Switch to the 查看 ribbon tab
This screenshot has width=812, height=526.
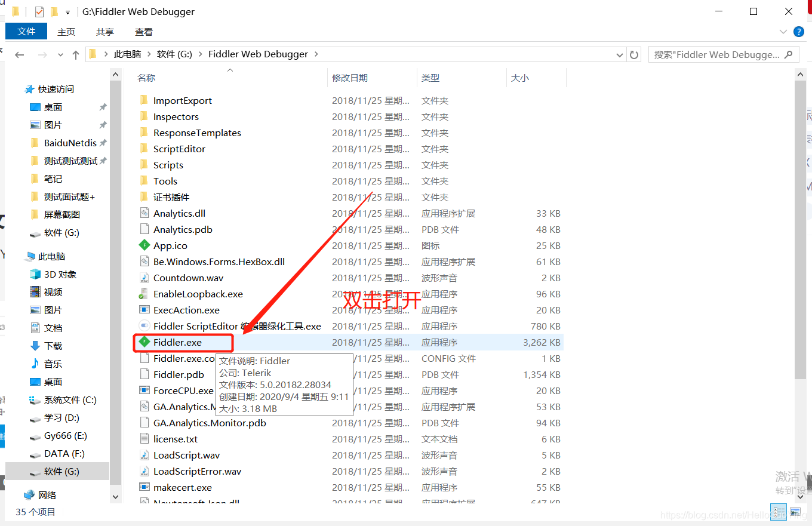(144, 32)
